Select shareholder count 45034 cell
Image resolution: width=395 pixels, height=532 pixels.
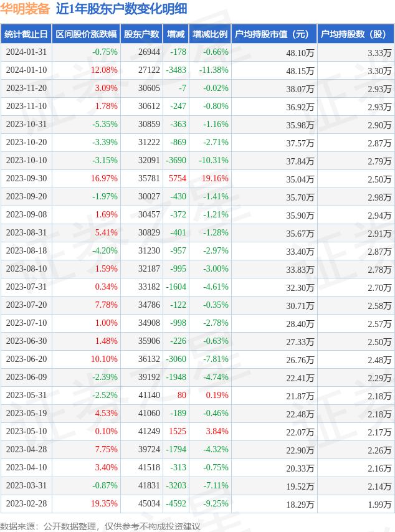coord(149,504)
